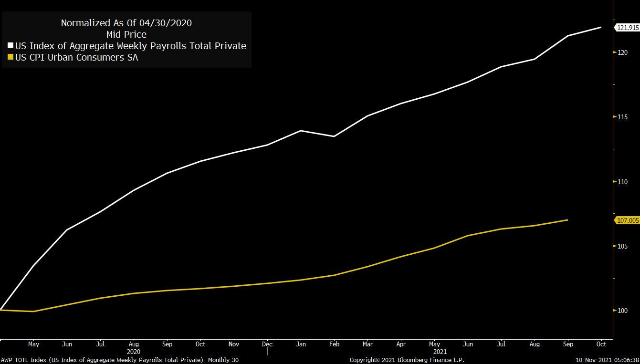Click the 2021 year label under the time axis
The image size is (640, 364).
440,352
